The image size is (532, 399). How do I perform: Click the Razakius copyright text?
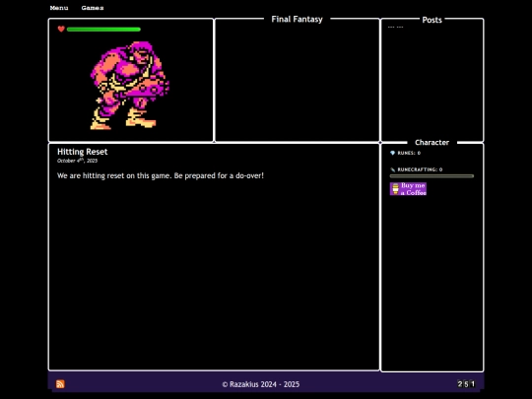click(260, 384)
